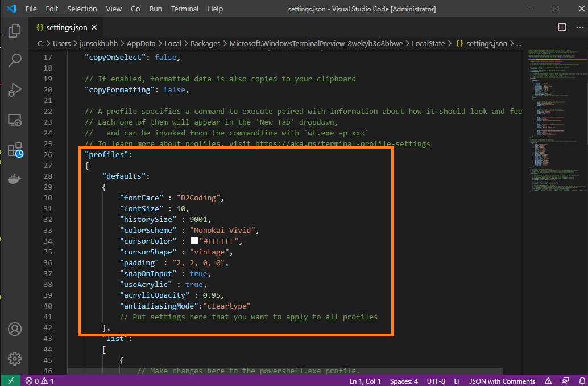Expand the C: drive breadcrumb
Screen dimensions: 588x386
[x=40, y=44]
